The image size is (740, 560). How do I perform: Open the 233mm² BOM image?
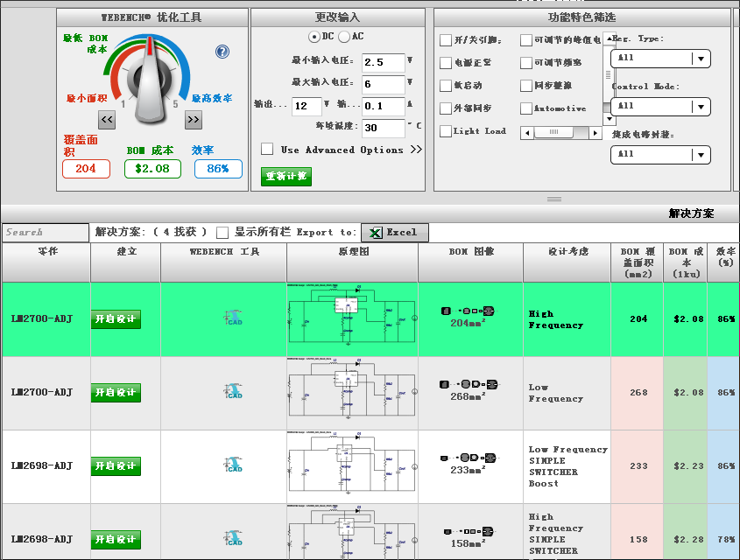point(469,464)
